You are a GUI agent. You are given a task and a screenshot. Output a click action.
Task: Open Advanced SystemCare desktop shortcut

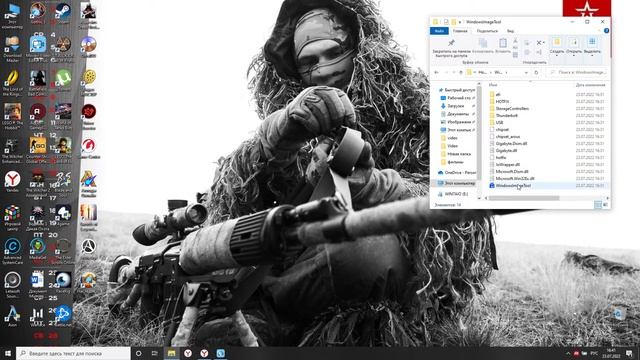(12, 251)
